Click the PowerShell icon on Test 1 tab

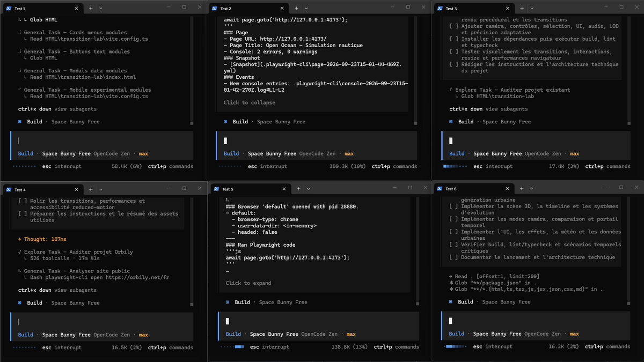coord(8,9)
